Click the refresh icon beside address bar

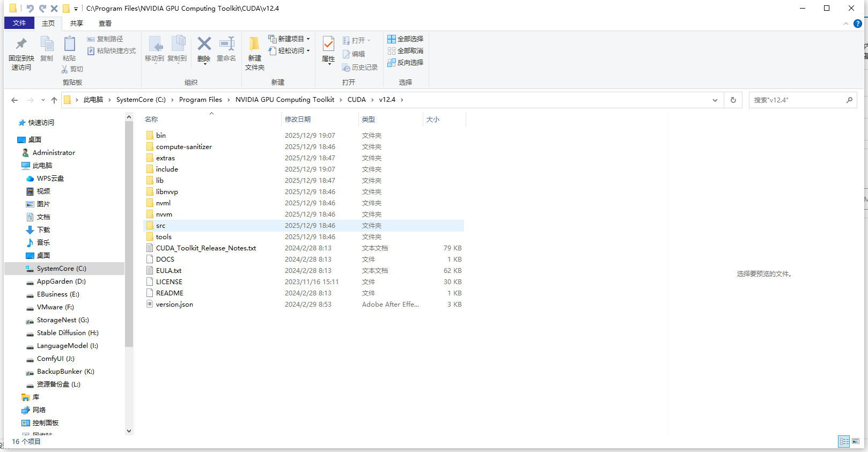733,100
